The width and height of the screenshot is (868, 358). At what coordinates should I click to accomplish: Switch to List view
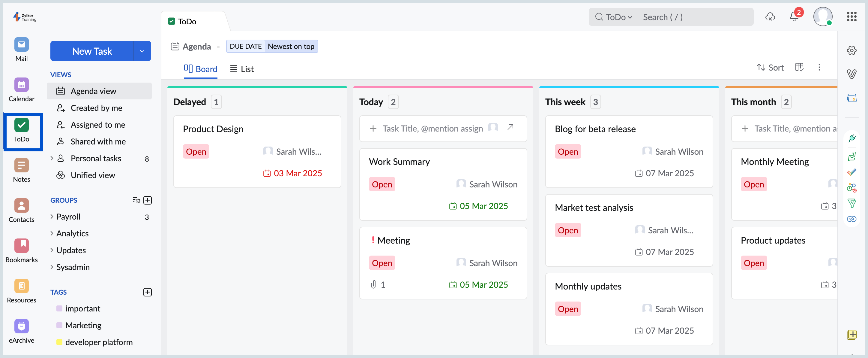[242, 69]
